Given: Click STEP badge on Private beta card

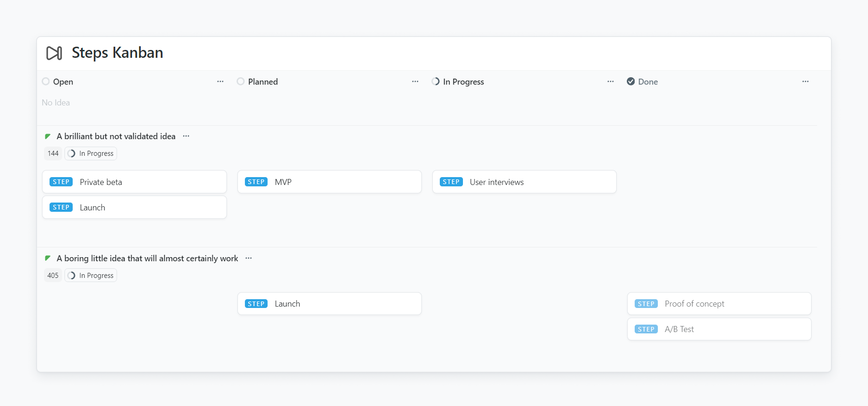Looking at the screenshot, I should [x=61, y=182].
